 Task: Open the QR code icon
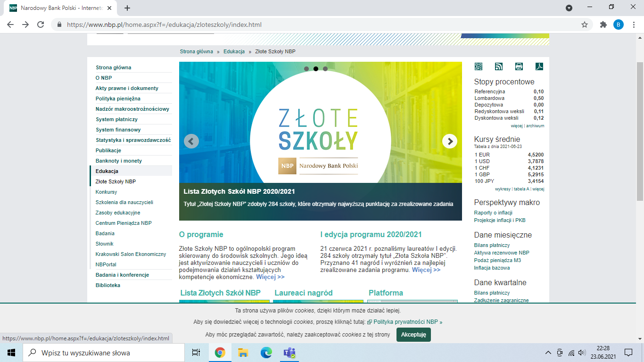pyautogui.click(x=479, y=66)
